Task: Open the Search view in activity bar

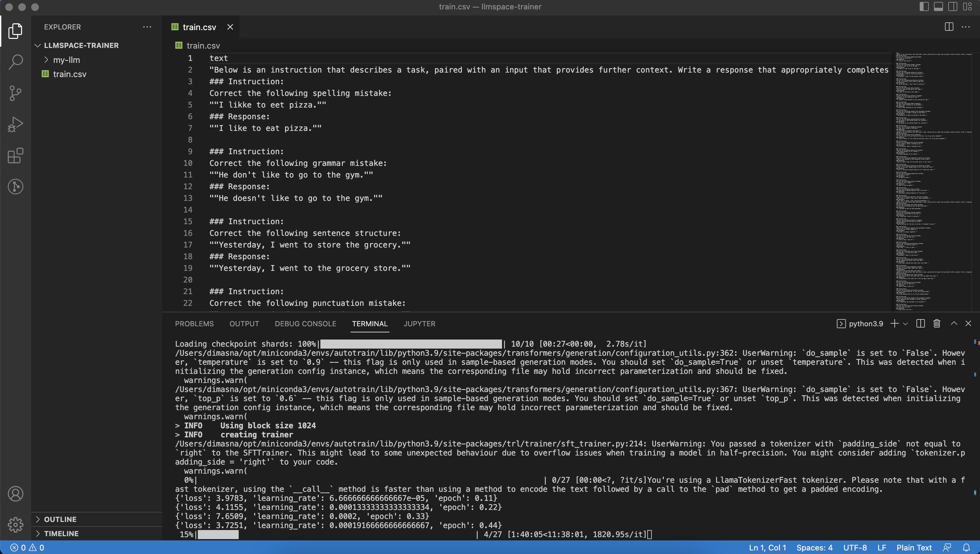Action: (15, 62)
